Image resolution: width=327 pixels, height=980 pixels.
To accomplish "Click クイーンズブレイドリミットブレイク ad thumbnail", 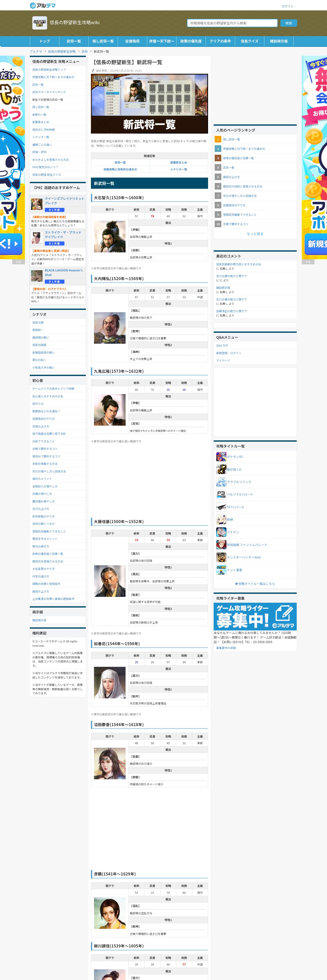I will pyautogui.click(x=37, y=204).
